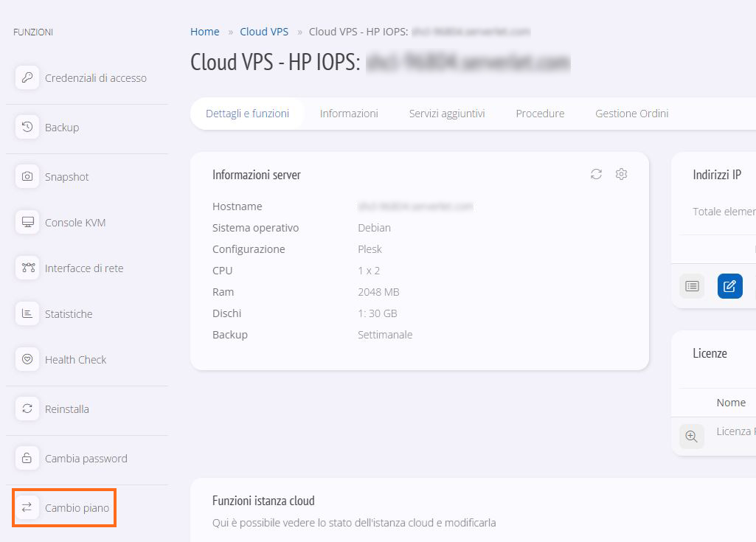The height and width of the screenshot is (542, 756).
Task: Open Cambia password lock icon
Action: click(x=27, y=458)
